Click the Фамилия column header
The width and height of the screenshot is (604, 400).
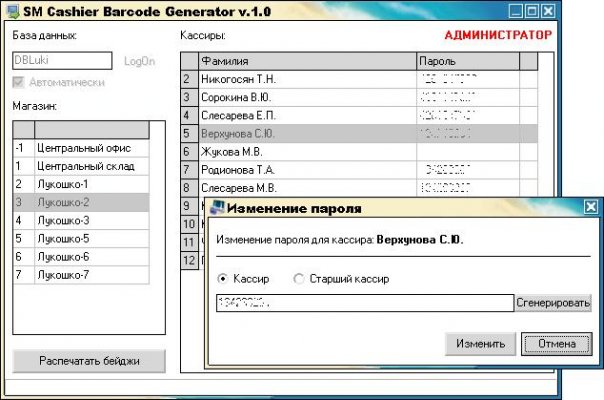tap(307, 61)
